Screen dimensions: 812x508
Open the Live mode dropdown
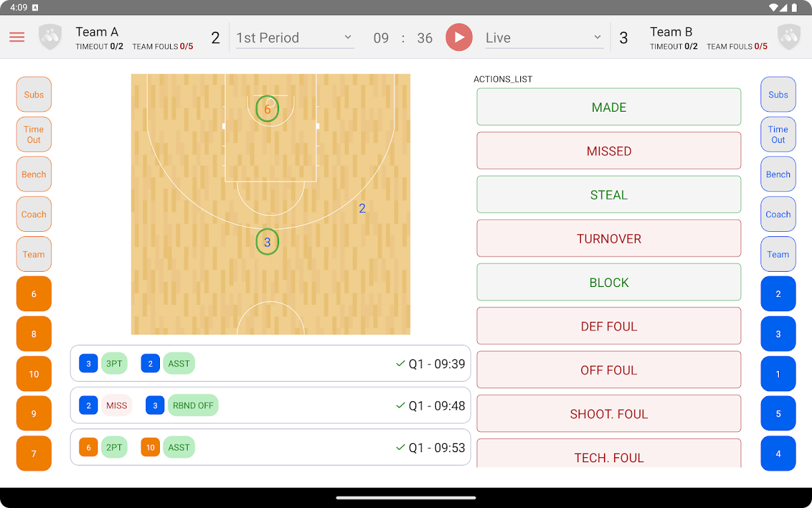544,38
